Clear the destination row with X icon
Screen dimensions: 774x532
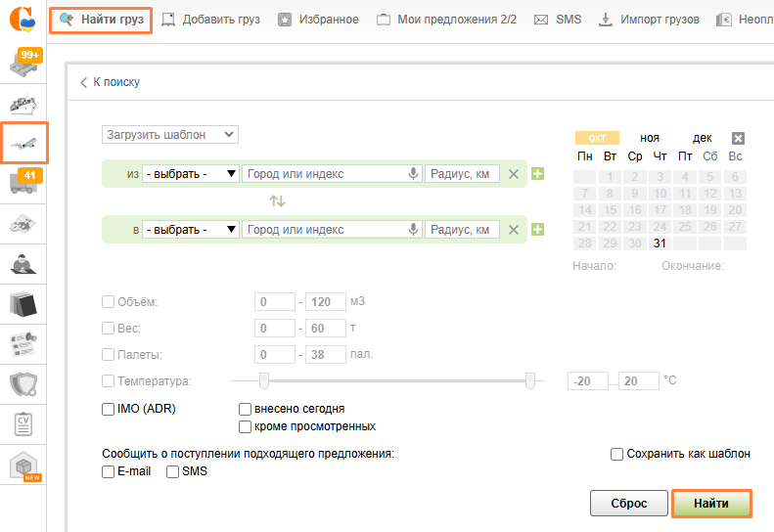coord(514,230)
